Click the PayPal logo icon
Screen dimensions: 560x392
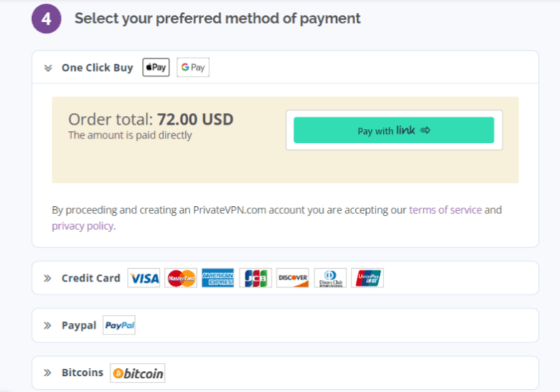[x=120, y=326]
